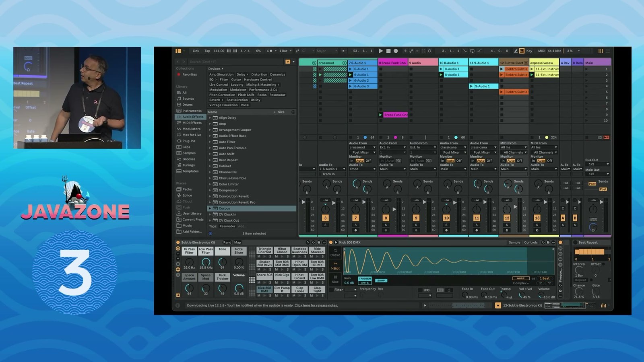
Task: Launch Main scene 3
Action: (586, 80)
